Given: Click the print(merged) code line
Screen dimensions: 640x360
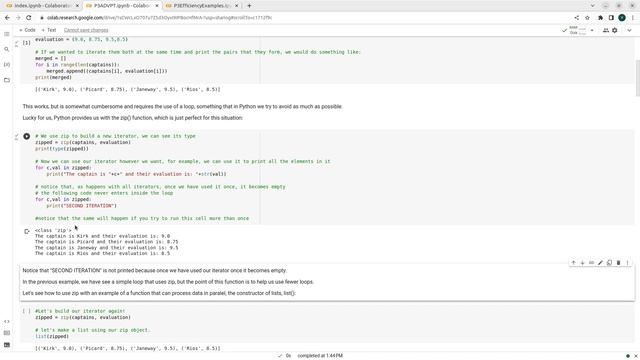Looking at the screenshot, I should click(x=53, y=77).
